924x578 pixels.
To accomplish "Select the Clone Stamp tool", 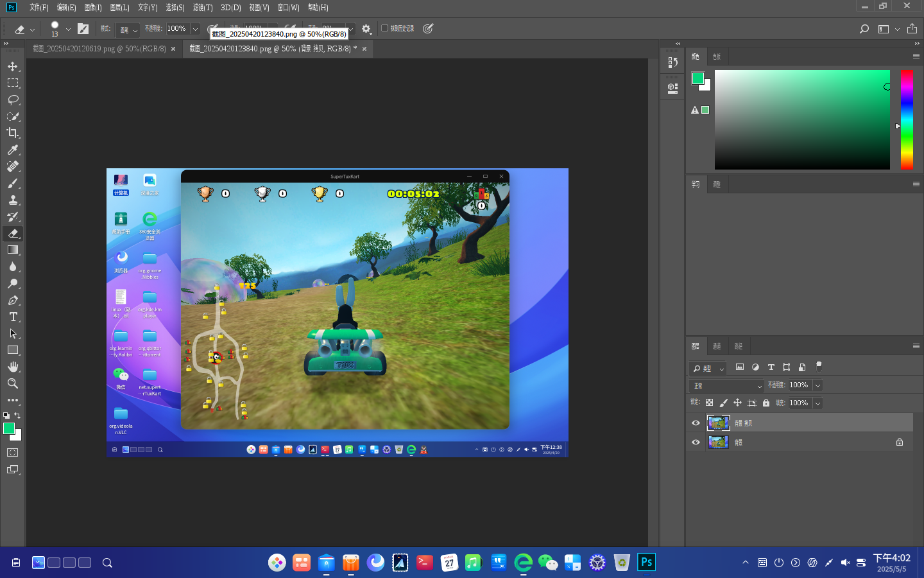I will pos(13,200).
